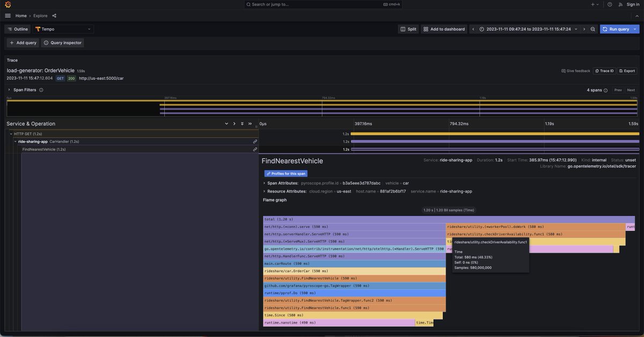Click net/http.(*conn).serve flame block
This screenshot has height=337, width=644.
click(354, 227)
